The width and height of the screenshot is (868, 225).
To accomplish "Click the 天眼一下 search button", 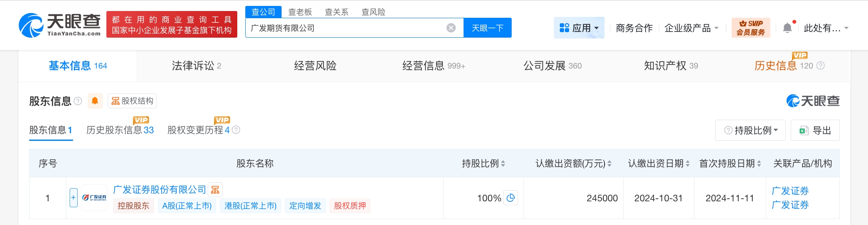I will 487,28.
